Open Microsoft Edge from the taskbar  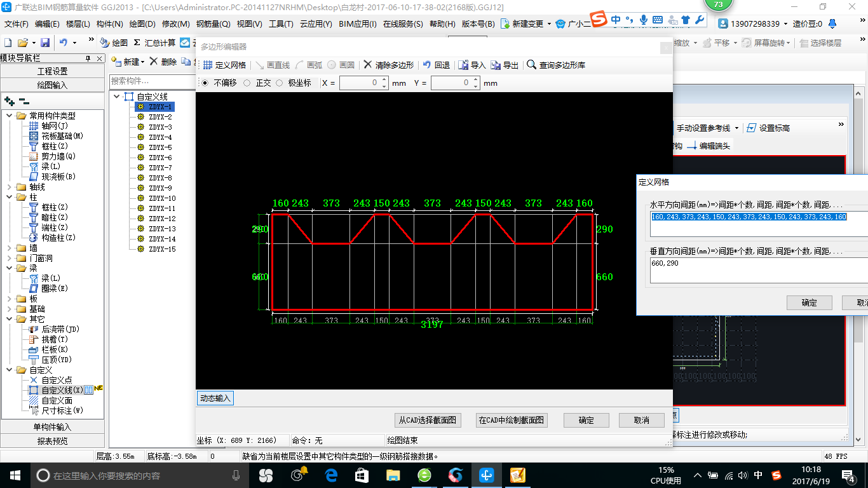click(331, 475)
